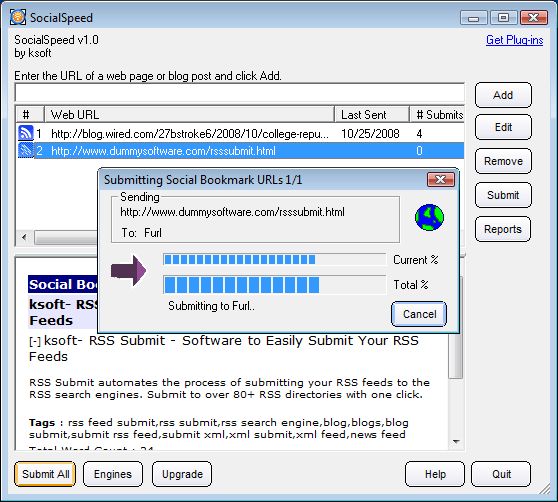Sort by the Web URL column header
This screenshot has height=502, width=558.
(x=189, y=115)
